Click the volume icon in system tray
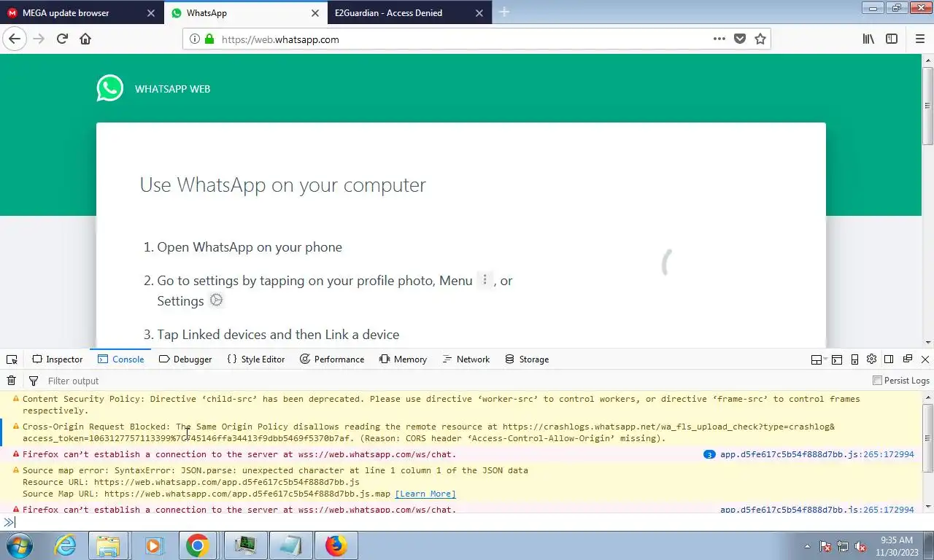This screenshot has height=560, width=934. tap(860, 546)
